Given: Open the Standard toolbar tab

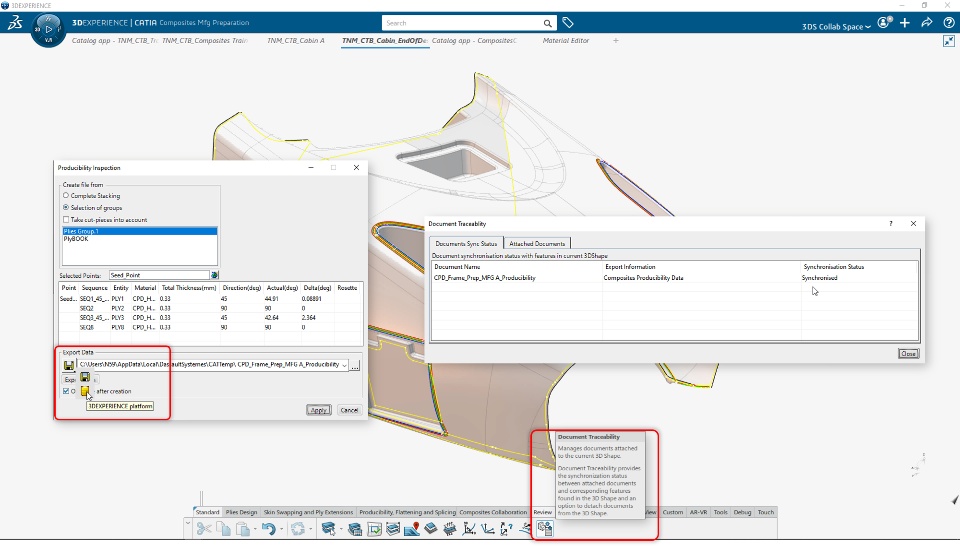Looking at the screenshot, I should (x=208, y=512).
